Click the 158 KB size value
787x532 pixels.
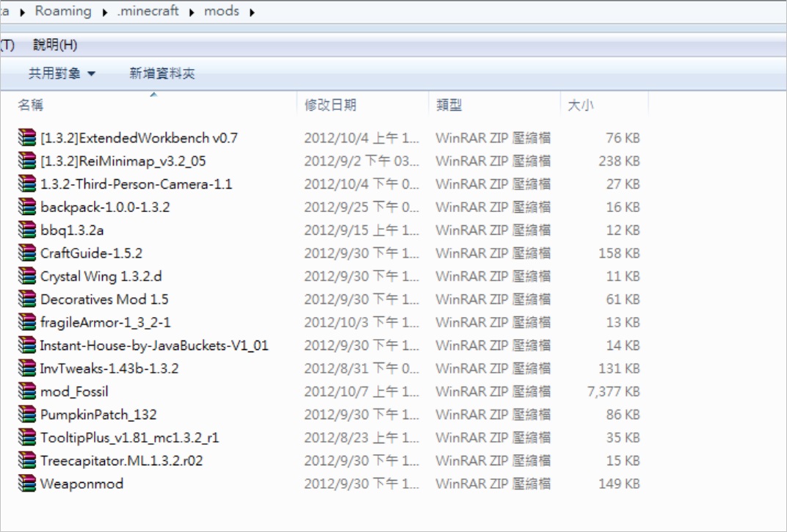click(619, 253)
